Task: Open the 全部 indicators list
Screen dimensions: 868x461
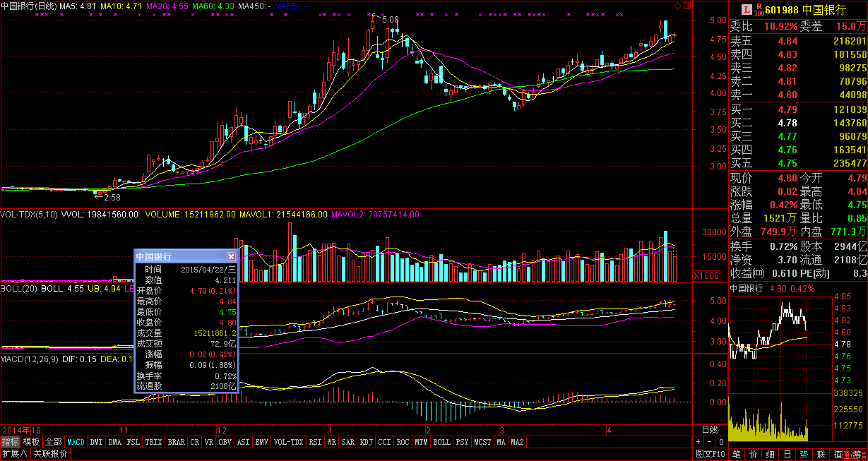Action: 53,442
